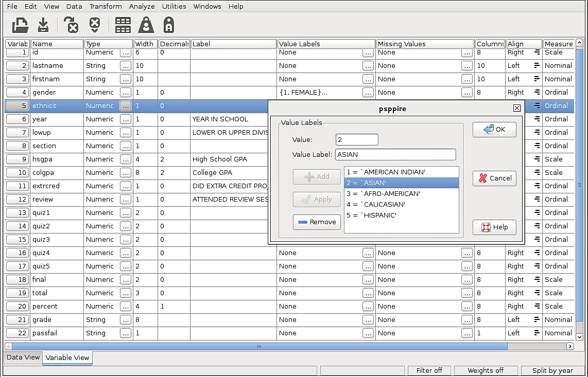Click the Filter off status entry
Image resolution: width=588 pixels, height=377 pixels.
coord(429,371)
